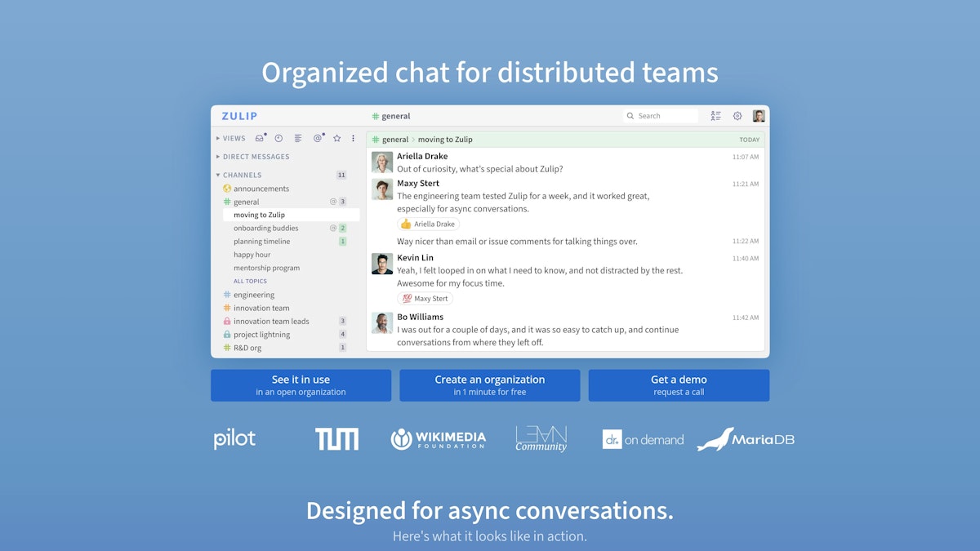
Task: Open the Views three-dot more menu
Action: coord(353,139)
